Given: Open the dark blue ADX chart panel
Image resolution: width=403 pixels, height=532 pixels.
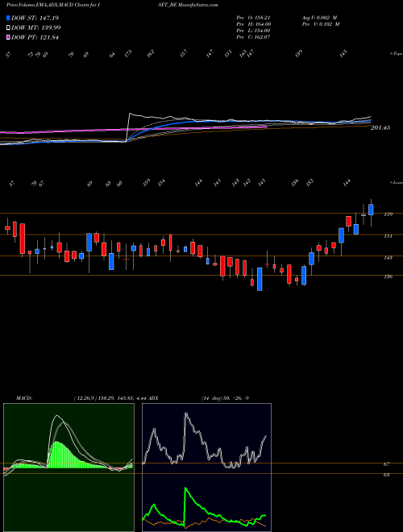Looking at the screenshot, I should click(206, 468).
